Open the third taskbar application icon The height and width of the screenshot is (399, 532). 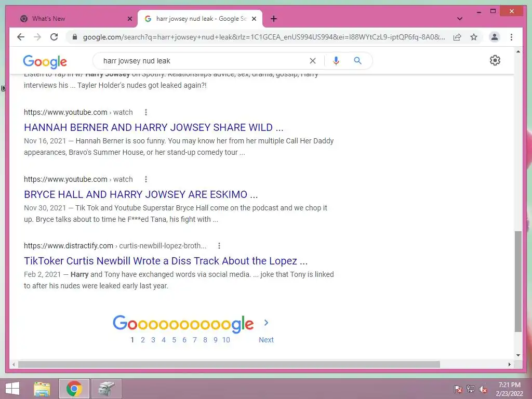pos(107,389)
